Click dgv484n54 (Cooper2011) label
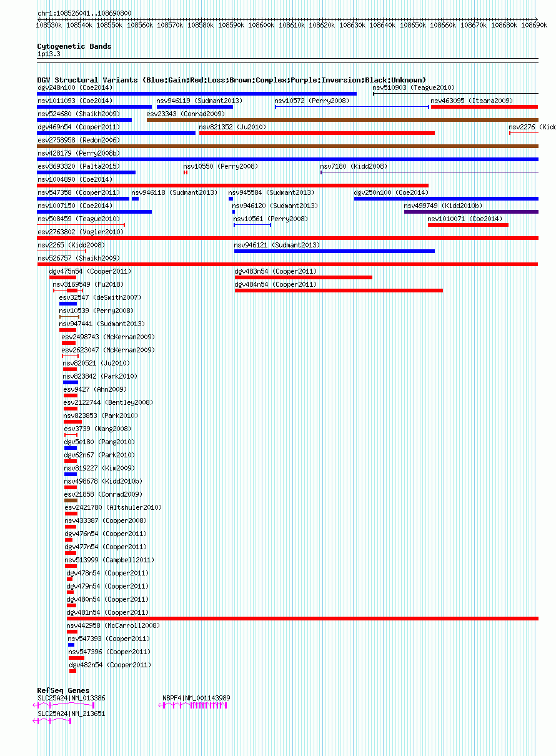 click(276, 284)
